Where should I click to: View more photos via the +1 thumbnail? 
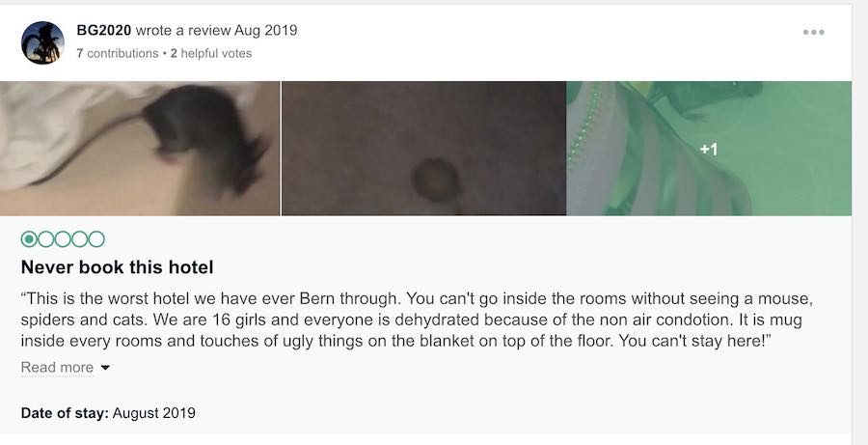point(709,148)
